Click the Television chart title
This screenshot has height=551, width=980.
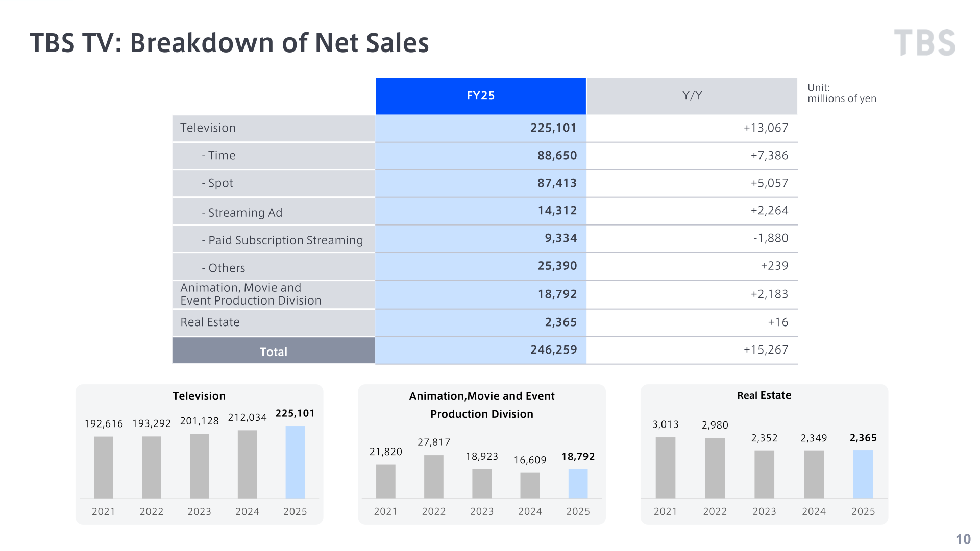click(199, 396)
